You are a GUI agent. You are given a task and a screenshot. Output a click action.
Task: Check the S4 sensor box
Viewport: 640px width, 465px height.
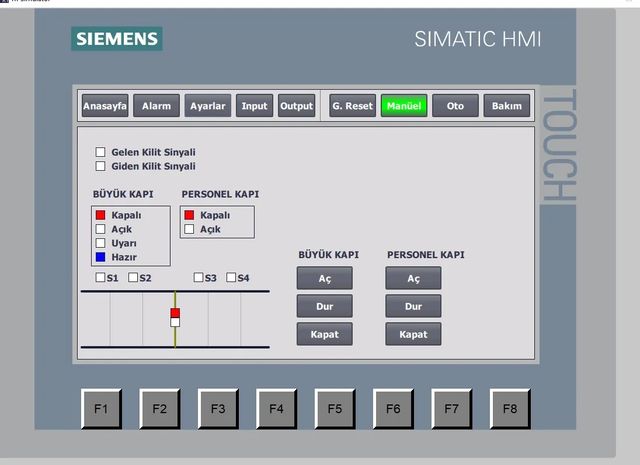pyautogui.click(x=231, y=278)
